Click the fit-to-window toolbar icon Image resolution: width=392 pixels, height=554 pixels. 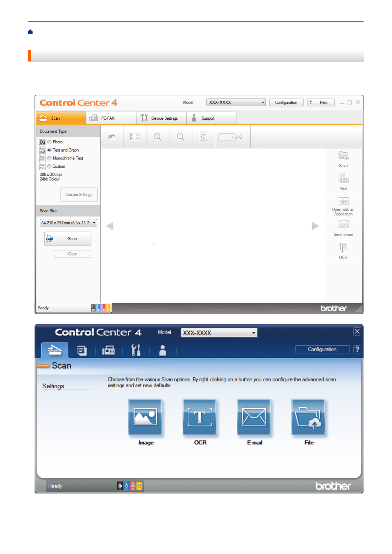tap(135, 137)
